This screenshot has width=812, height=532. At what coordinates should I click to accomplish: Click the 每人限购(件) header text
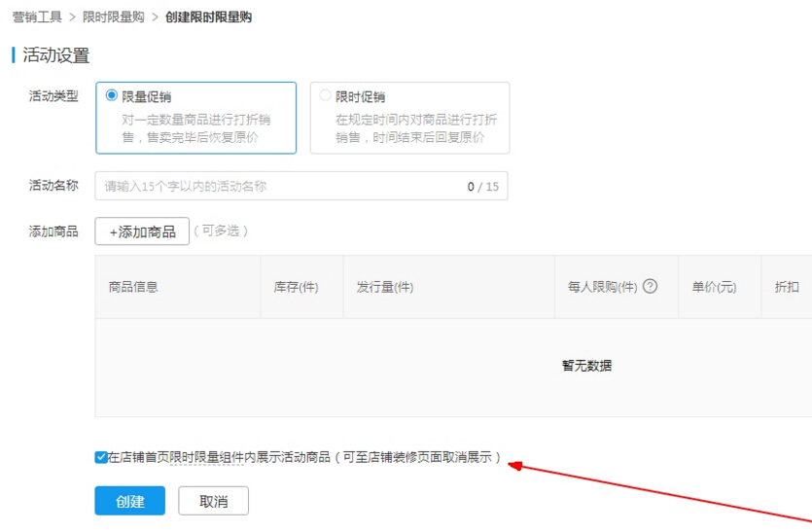pos(602,287)
